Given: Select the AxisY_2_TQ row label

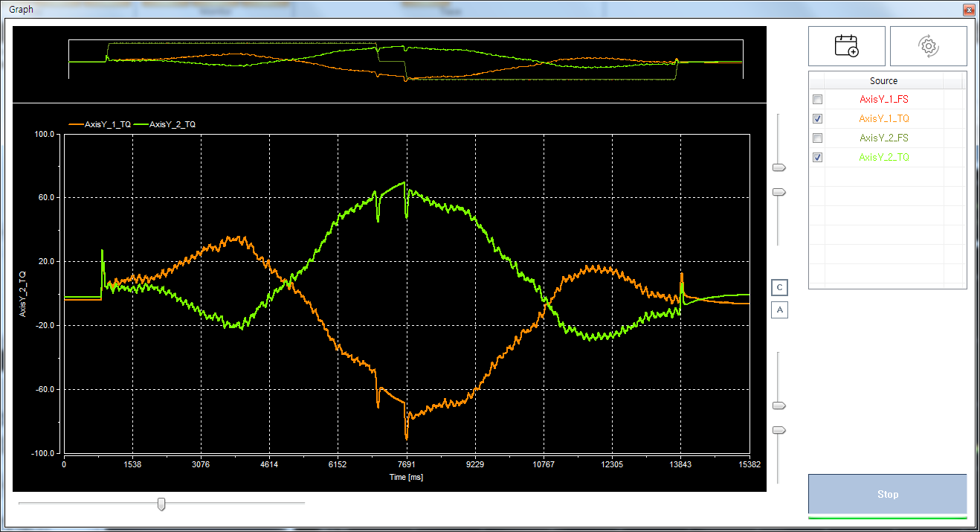Looking at the screenshot, I should [883, 158].
